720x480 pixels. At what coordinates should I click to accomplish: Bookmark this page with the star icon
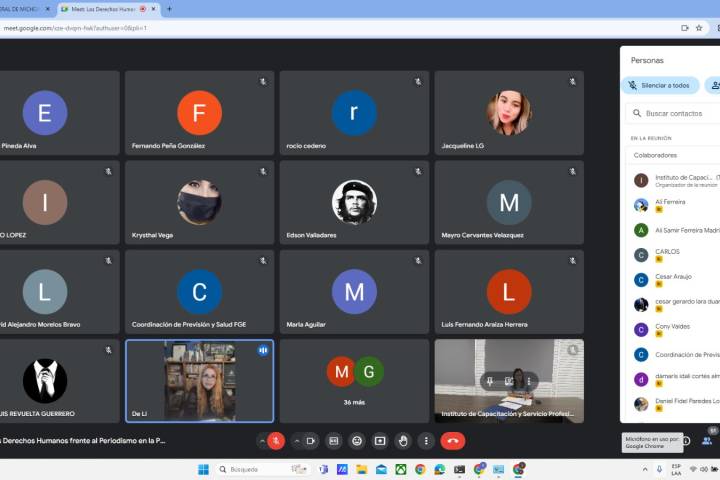[x=699, y=28]
